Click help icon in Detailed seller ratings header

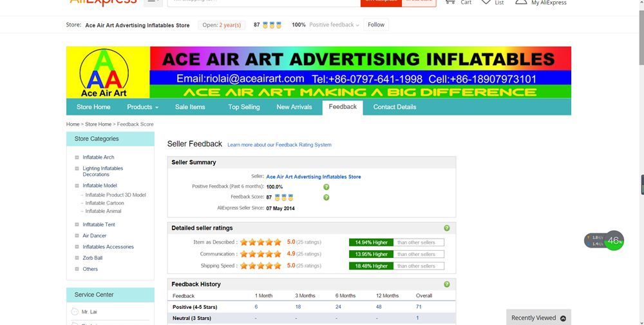[x=447, y=228]
